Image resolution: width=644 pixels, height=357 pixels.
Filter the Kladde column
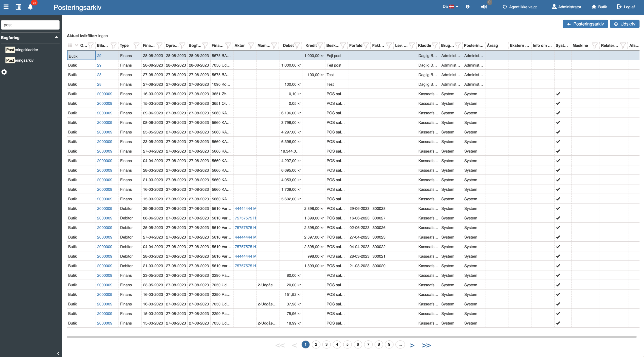tap(435, 46)
